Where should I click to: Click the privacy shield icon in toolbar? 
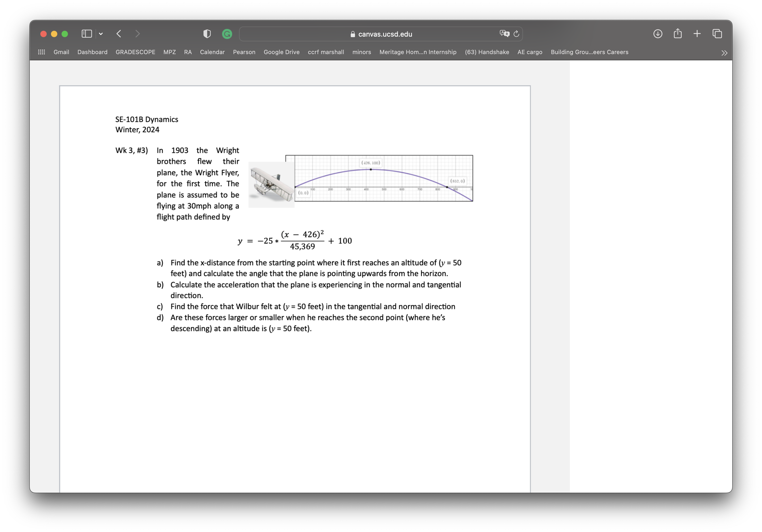206,33
